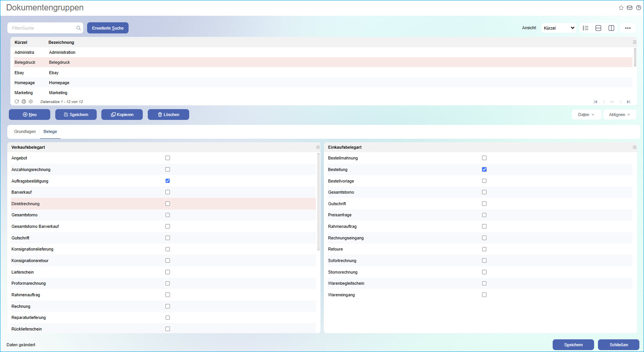Enable the Wareneingang checkbox
The width and height of the screenshot is (644, 352).
(484, 295)
